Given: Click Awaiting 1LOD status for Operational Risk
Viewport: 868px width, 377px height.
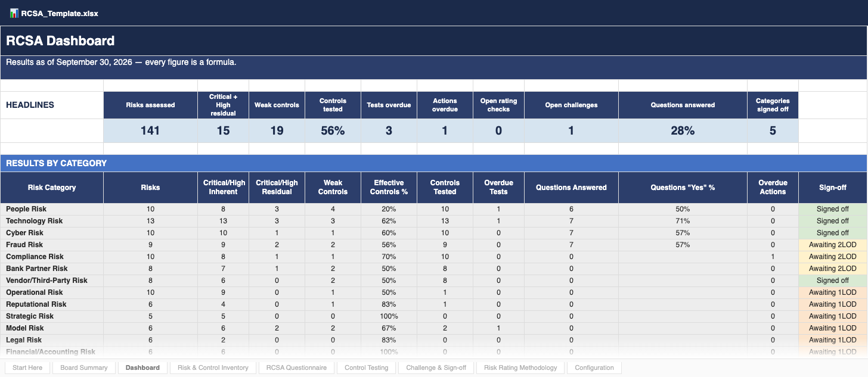Looking at the screenshot, I should tap(833, 292).
